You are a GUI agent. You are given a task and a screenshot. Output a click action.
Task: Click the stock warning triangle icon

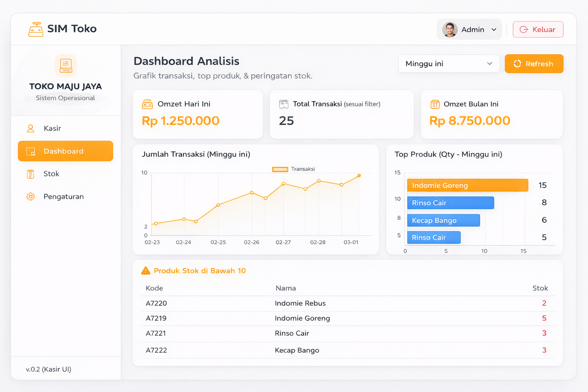tap(146, 271)
